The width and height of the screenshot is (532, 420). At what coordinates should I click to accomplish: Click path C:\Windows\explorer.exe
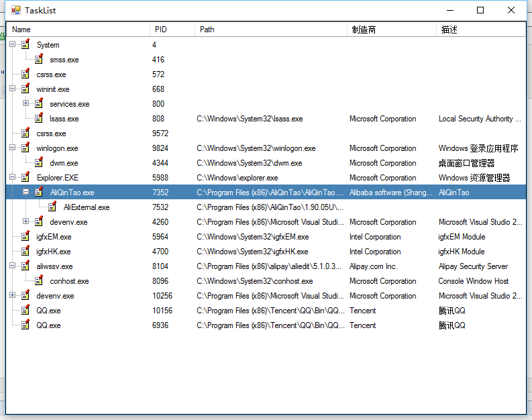click(x=237, y=178)
